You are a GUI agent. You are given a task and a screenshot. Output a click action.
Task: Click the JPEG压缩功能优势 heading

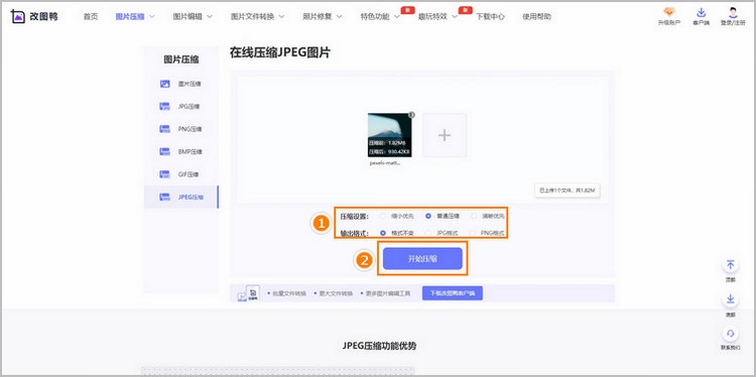[x=379, y=346]
